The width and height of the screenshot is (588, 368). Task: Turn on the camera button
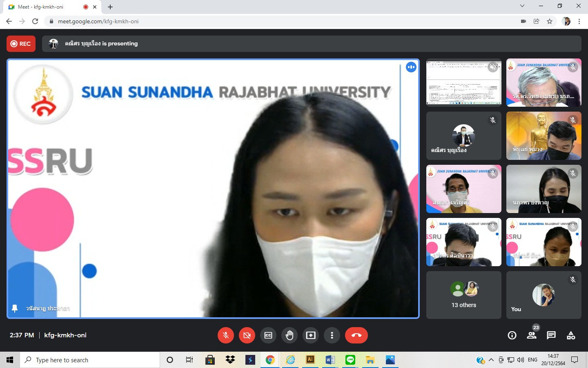(x=247, y=335)
